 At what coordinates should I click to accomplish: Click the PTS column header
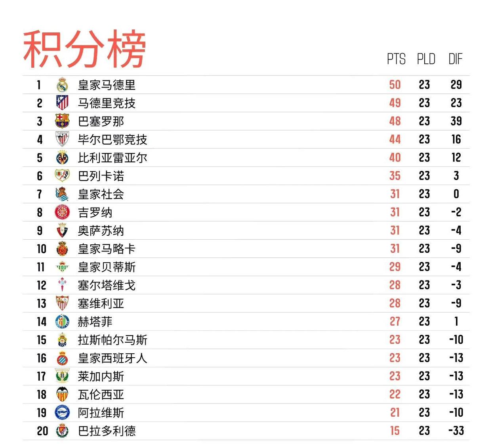click(x=396, y=59)
